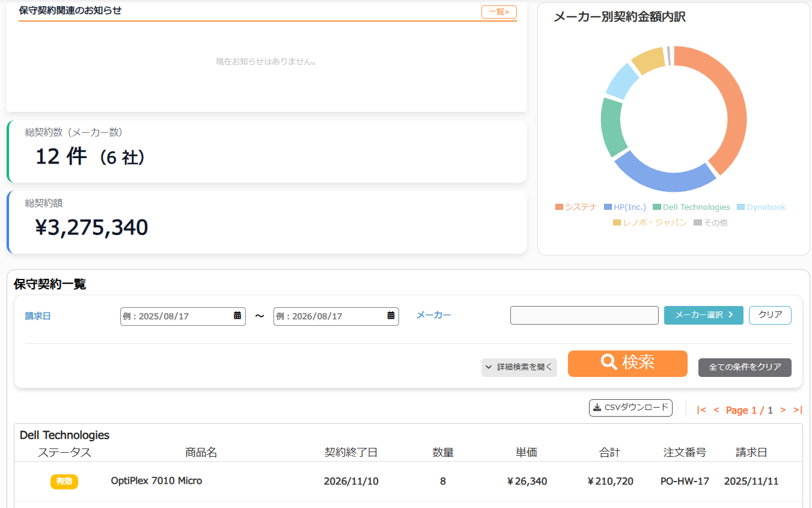Click the 12 件 contract count

click(x=61, y=157)
